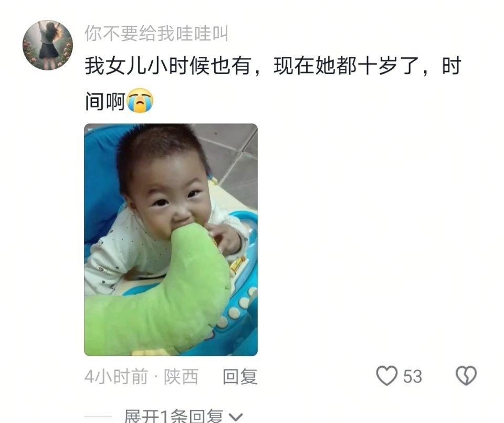
Task: Click the 陕西 location label
Action: point(181,376)
